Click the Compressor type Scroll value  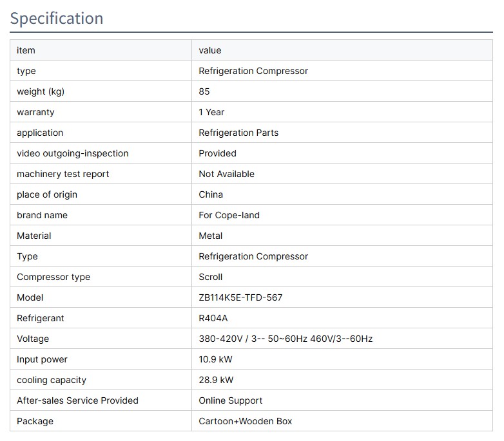point(211,277)
